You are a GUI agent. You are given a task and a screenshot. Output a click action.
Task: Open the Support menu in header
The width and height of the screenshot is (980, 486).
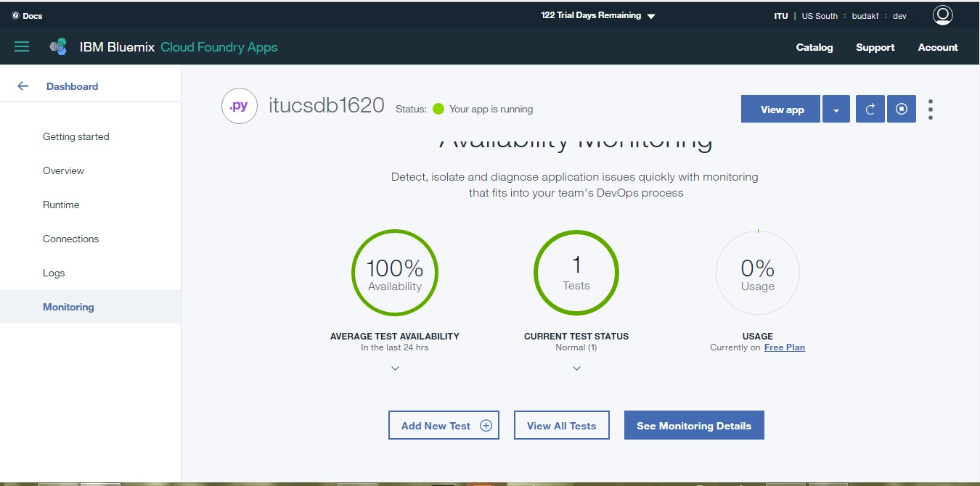tap(875, 47)
